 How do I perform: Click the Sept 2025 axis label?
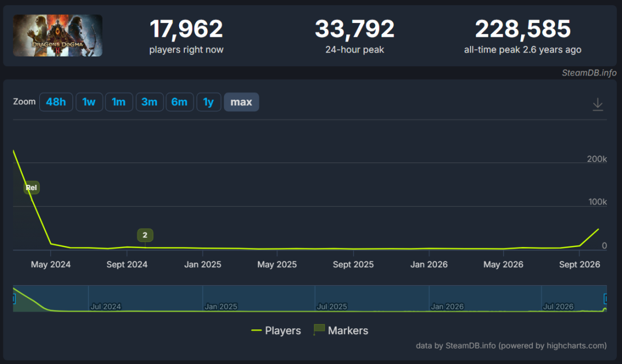tap(353, 264)
